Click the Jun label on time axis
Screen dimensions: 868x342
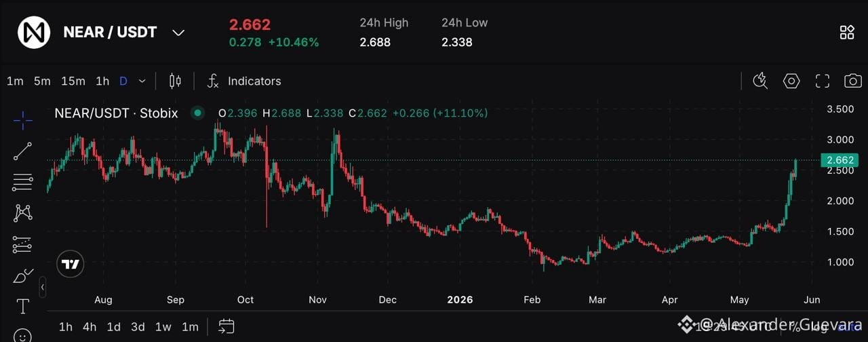pyautogui.click(x=812, y=299)
